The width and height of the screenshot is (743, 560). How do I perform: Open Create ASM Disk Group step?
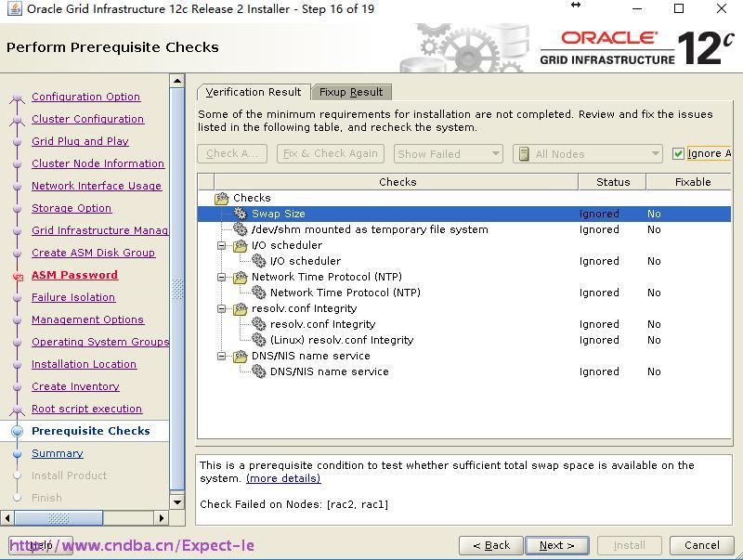pos(94,253)
